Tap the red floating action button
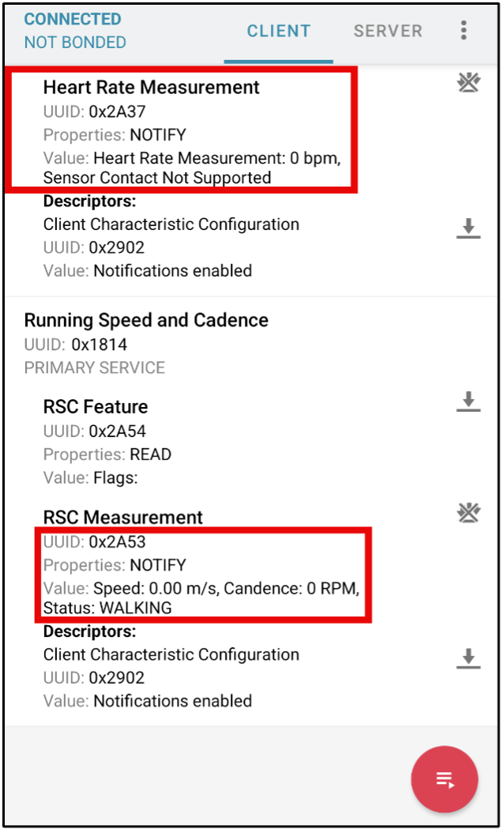Image resolution: width=504 pixels, height=833 pixels. pyautogui.click(x=445, y=780)
